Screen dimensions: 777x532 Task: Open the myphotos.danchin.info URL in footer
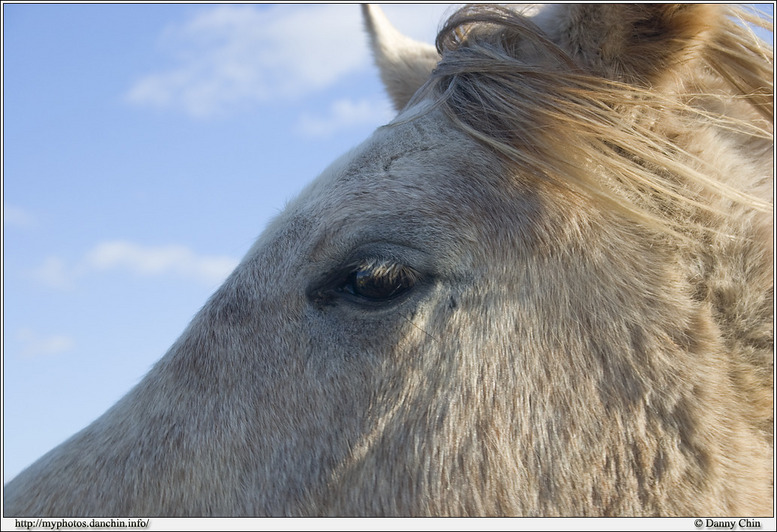pos(81,523)
